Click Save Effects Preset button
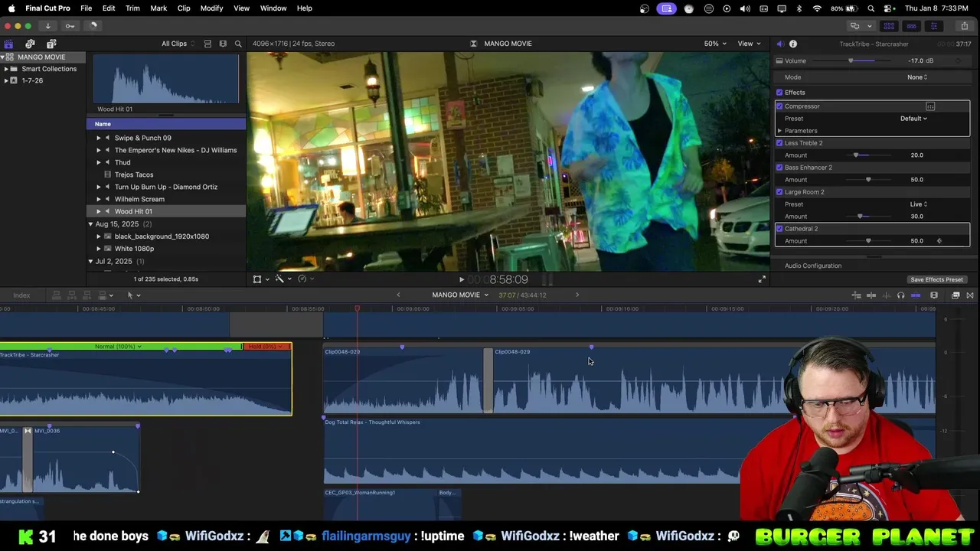This screenshot has height=551, width=980. point(936,280)
